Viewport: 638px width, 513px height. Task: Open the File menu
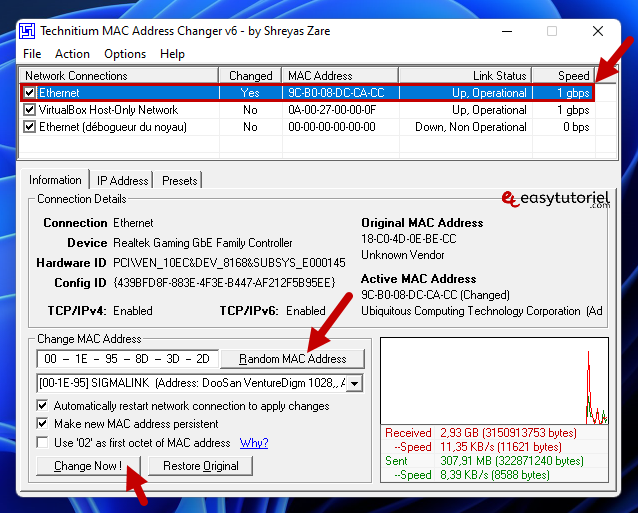pos(32,54)
